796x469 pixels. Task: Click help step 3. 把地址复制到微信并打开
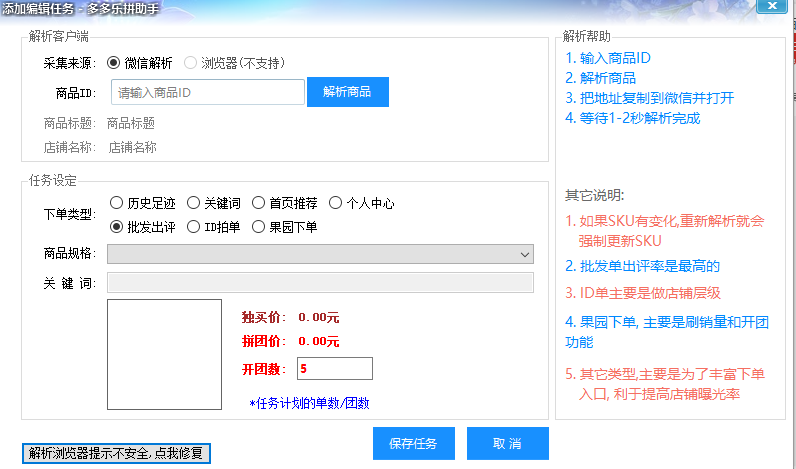(x=650, y=98)
